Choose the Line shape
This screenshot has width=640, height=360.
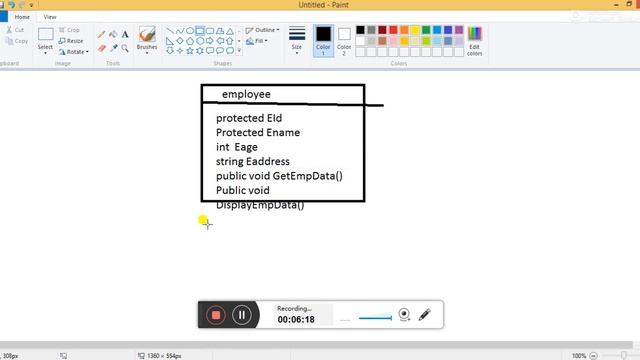click(170, 31)
